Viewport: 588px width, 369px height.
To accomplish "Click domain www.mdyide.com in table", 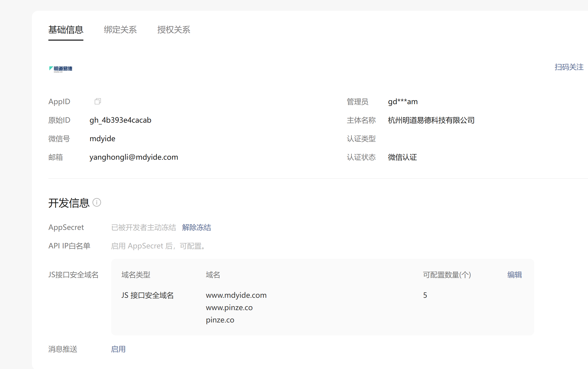I will click(x=236, y=295).
